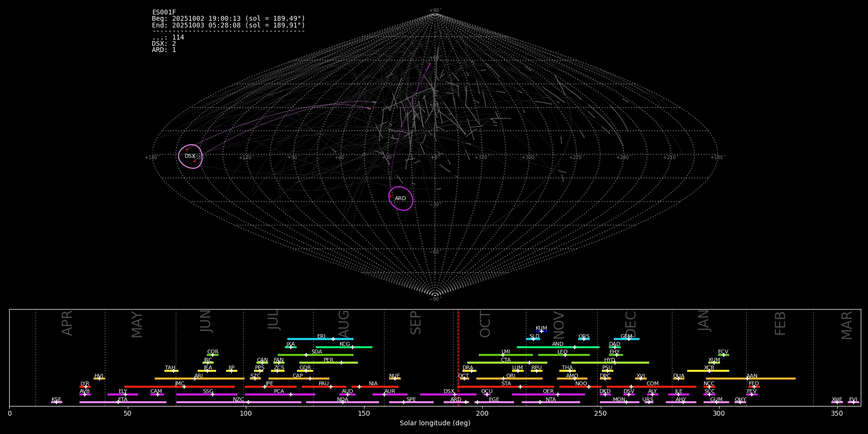Select the ARI shower label
Image resolution: width=868 pixels, height=434 pixels.
tap(198, 376)
